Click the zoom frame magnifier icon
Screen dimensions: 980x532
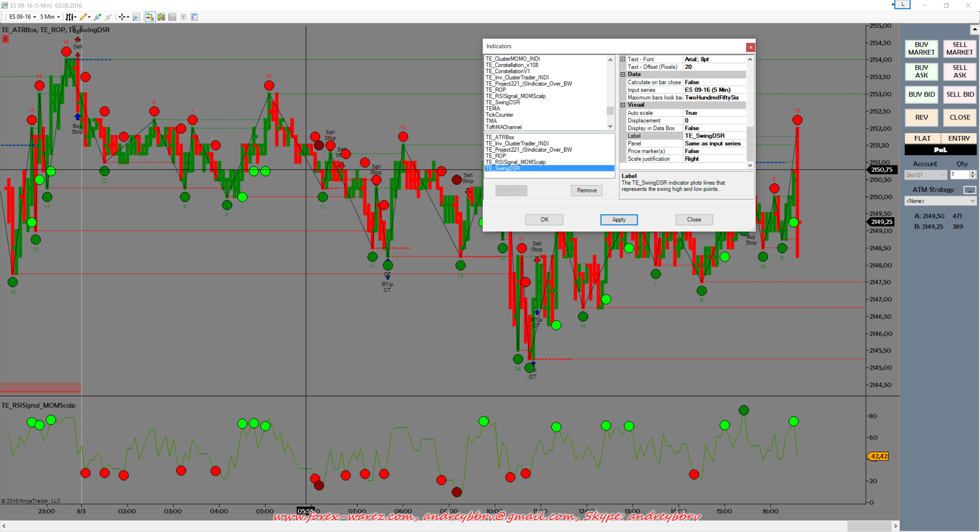click(136, 17)
